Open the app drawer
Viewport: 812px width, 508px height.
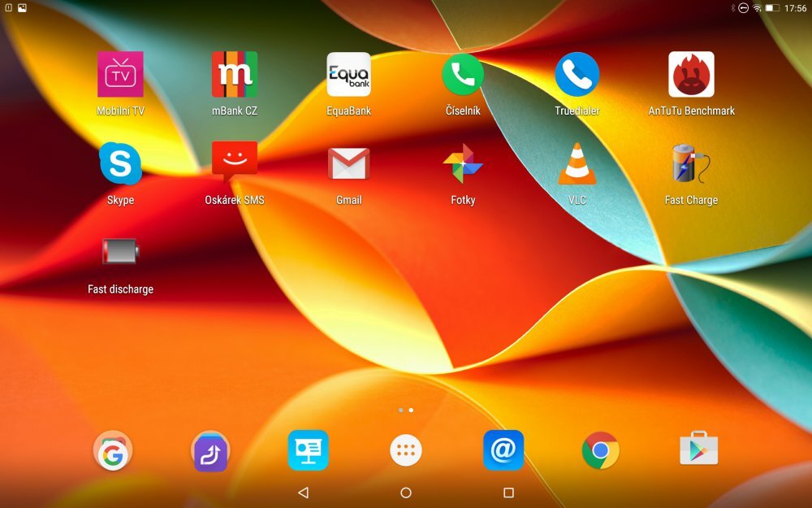click(x=404, y=449)
